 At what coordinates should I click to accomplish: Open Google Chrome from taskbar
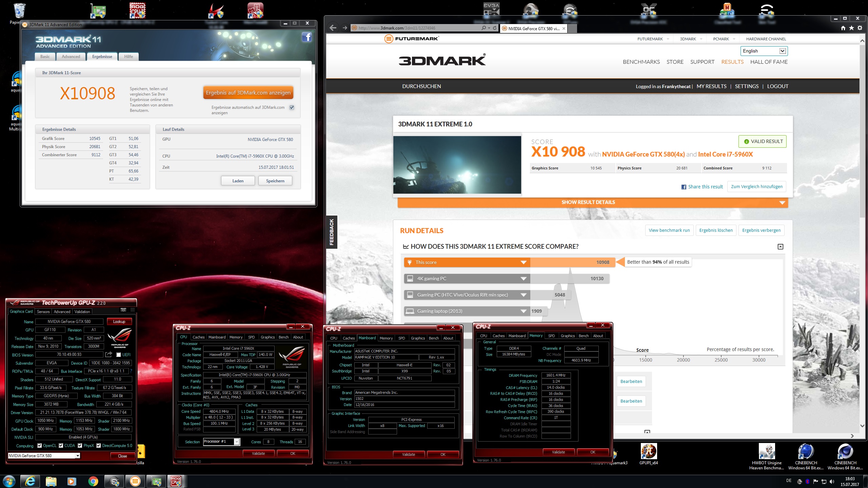click(x=93, y=481)
